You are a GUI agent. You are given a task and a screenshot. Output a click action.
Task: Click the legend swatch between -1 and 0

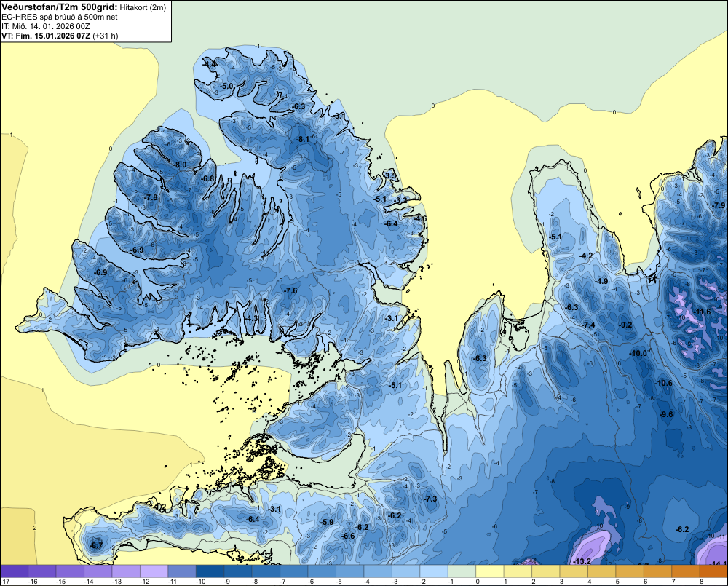[x=462, y=571]
